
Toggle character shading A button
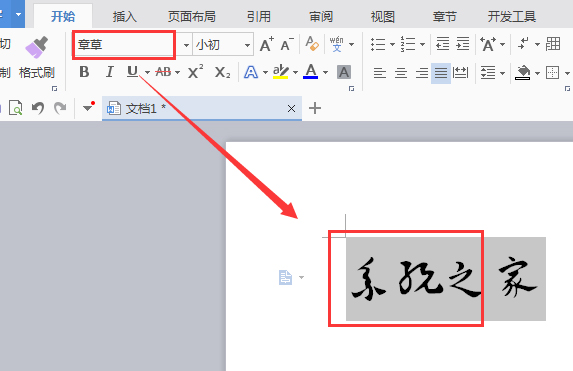(344, 72)
